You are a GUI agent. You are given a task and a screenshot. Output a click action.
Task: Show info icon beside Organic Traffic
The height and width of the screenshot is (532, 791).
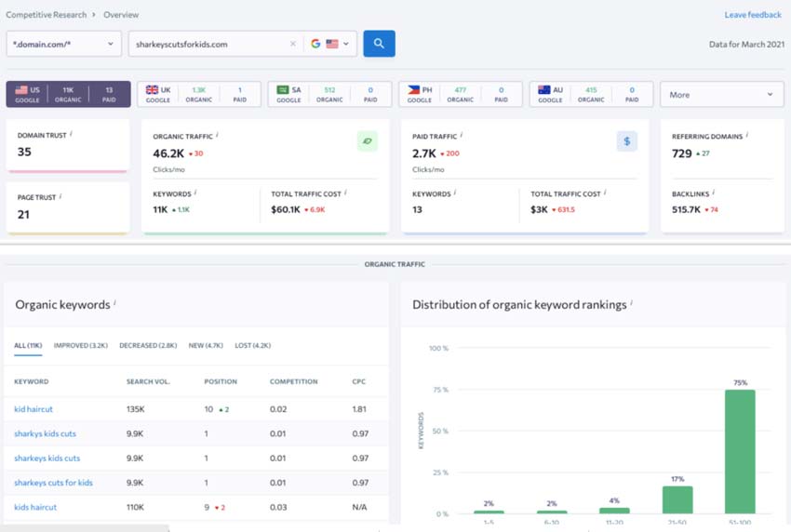point(218,135)
